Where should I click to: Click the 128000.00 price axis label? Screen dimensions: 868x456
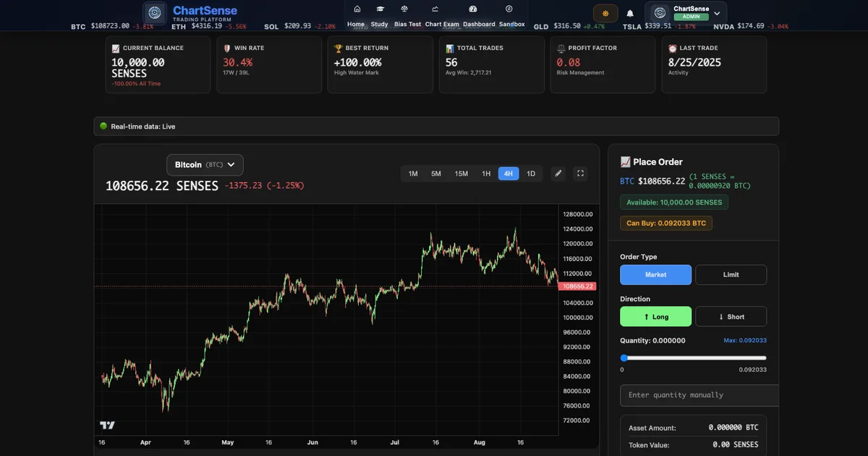coord(578,215)
